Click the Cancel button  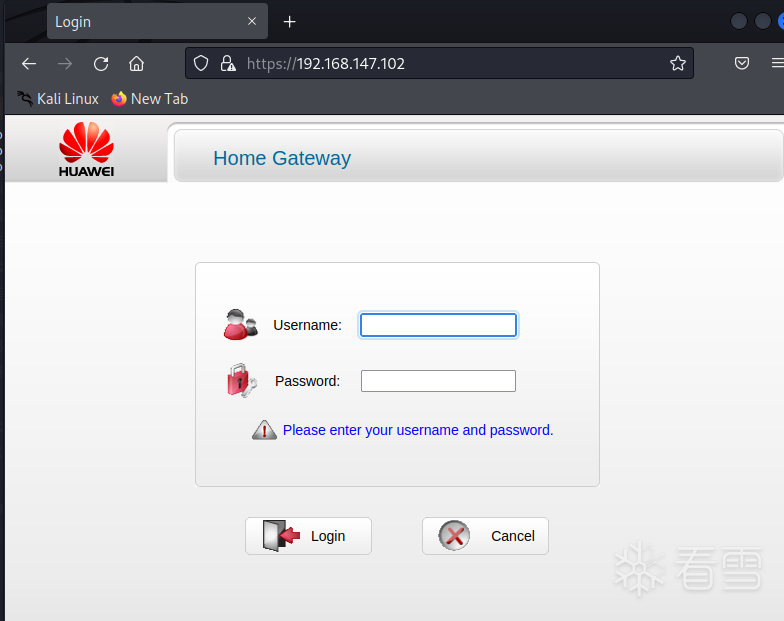(x=486, y=536)
